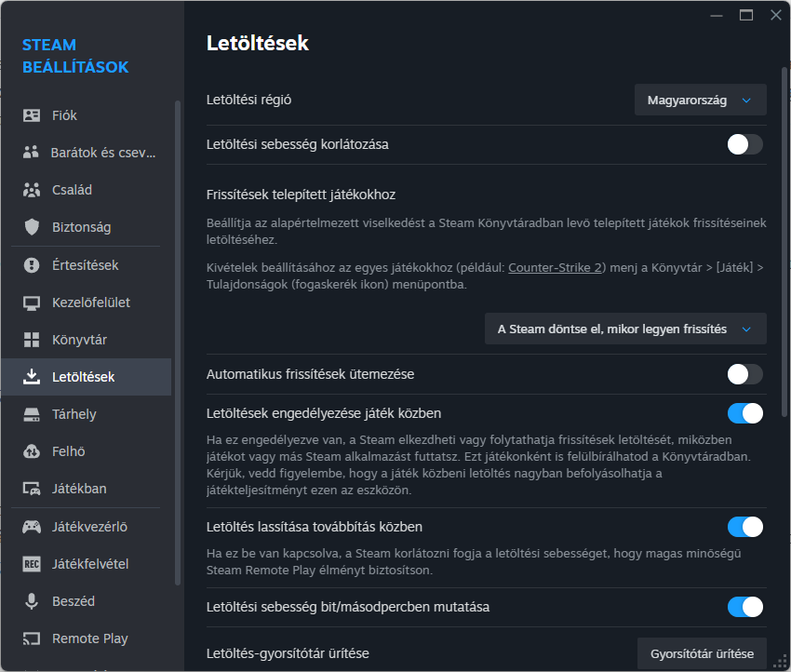791x672 pixels.
Task: Click the Beszéd microphone icon
Action: 32,601
